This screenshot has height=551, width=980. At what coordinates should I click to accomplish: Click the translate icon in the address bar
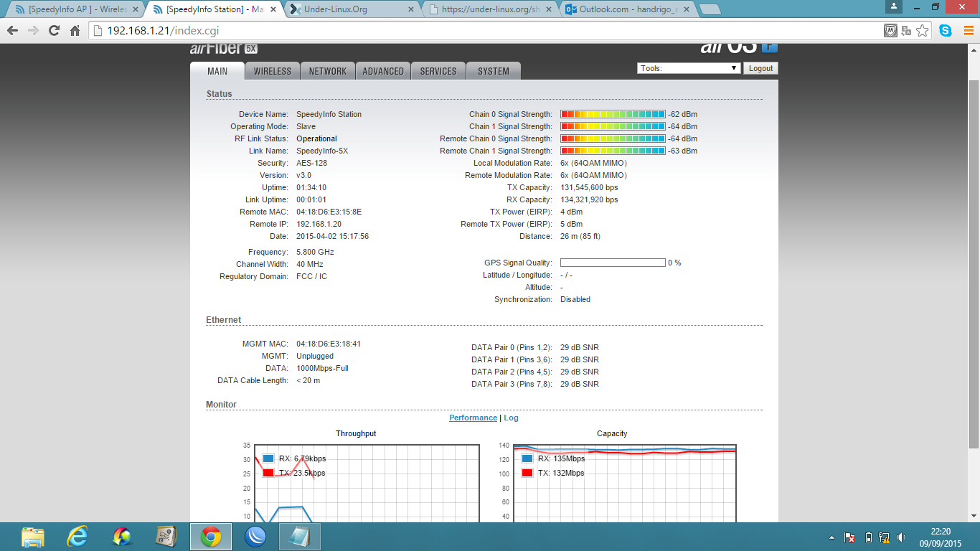(907, 31)
